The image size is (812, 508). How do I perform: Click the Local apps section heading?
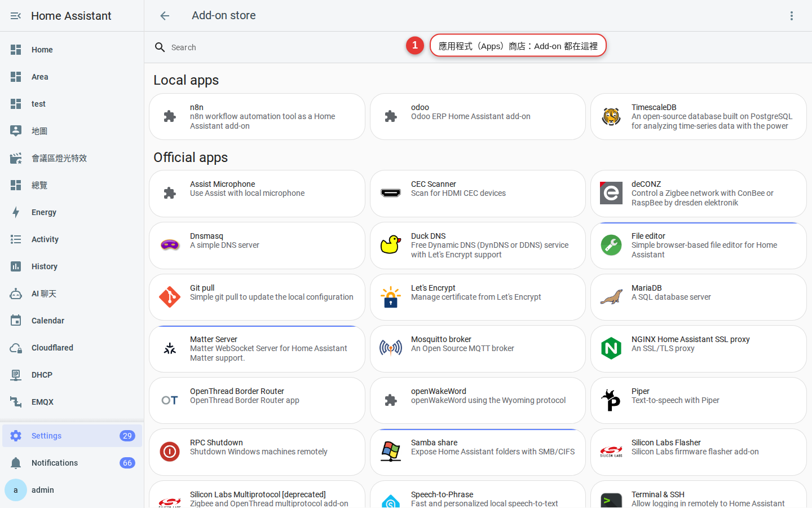click(x=186, y=80)
